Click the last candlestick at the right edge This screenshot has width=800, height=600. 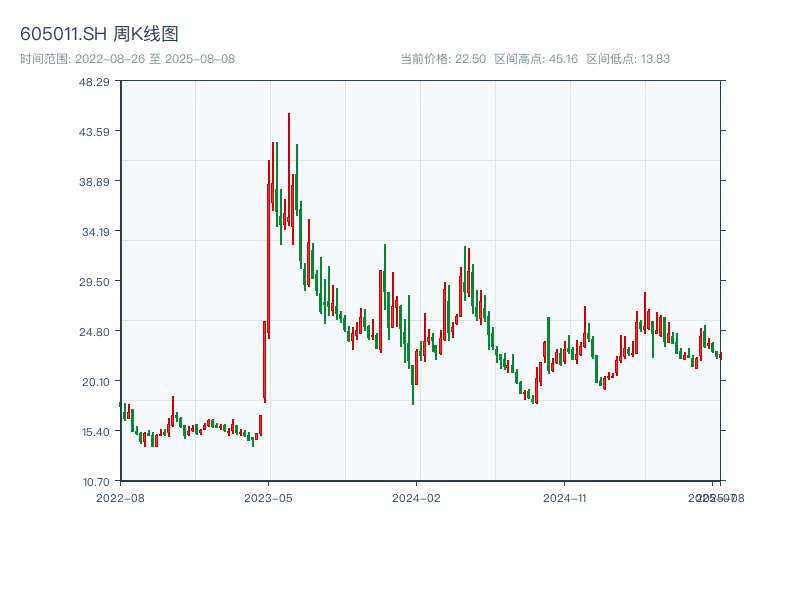coord(719,355)
